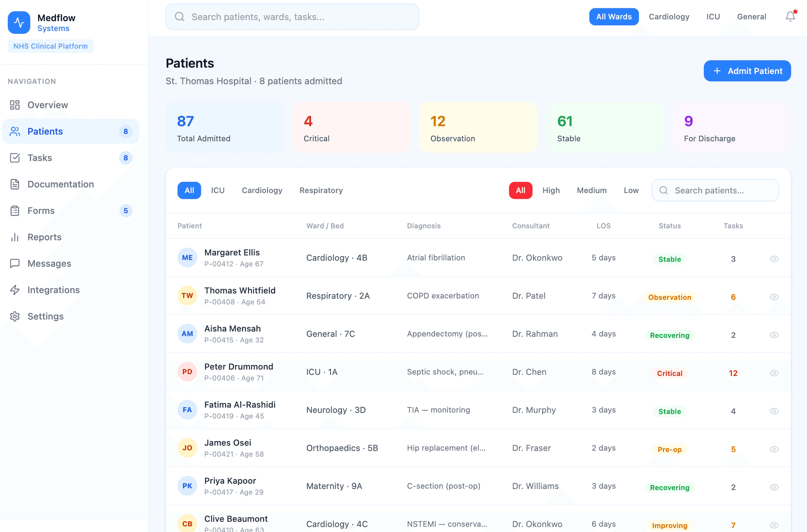This screenshot has width=807, height=532.
Task: Click the magnifier icon in top search bar
Action: click(x=180, y=17)
